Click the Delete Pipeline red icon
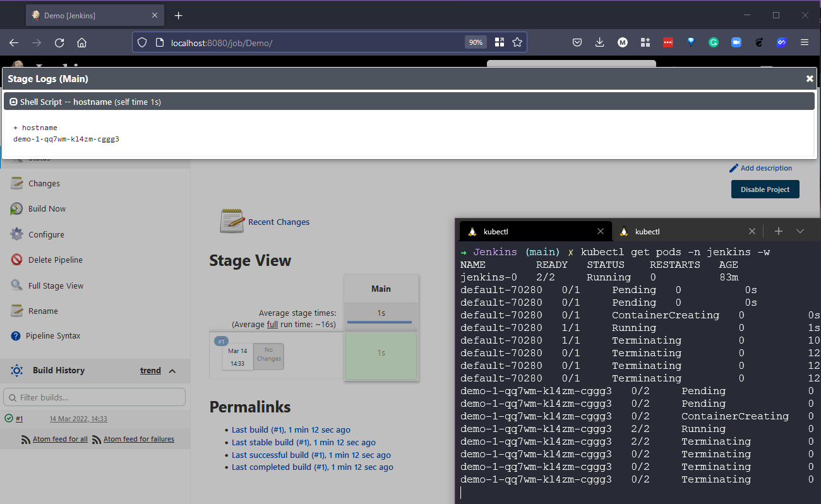This screenshot has width=821, height=504. click(x=16, y=260)
